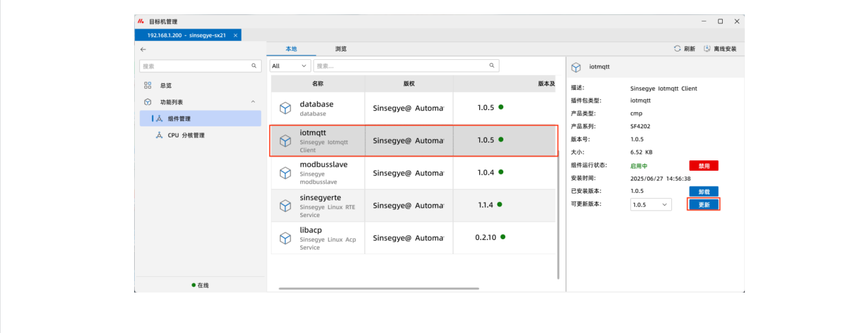The width and height of the screenshot is (868, 333).
Task: Click the Sinsegye Iotmqtt Client description value
Action: [x=664, y=88]
